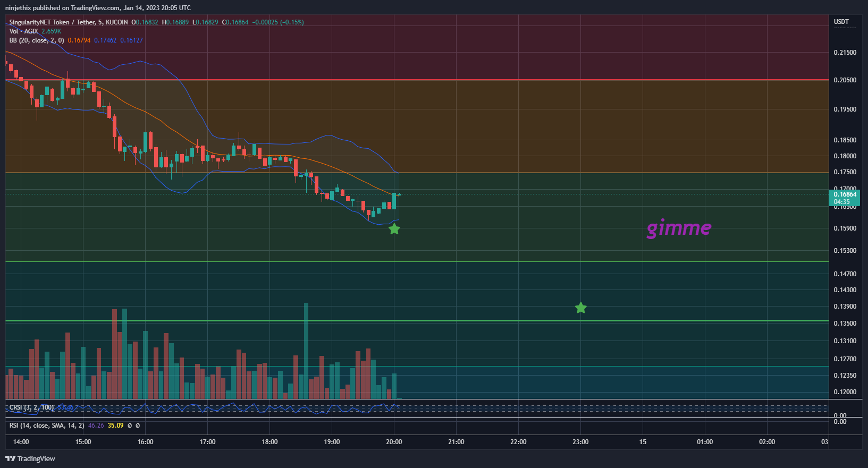This screenshot has width=868, height=468.
Task: Click the change value −0.00025 (−0.15%)
Action: click(x=278, y=22)
